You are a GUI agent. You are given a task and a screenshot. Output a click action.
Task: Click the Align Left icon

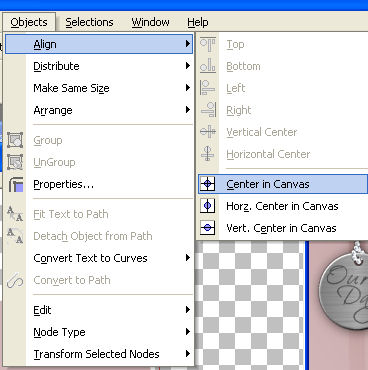[208, 88]
